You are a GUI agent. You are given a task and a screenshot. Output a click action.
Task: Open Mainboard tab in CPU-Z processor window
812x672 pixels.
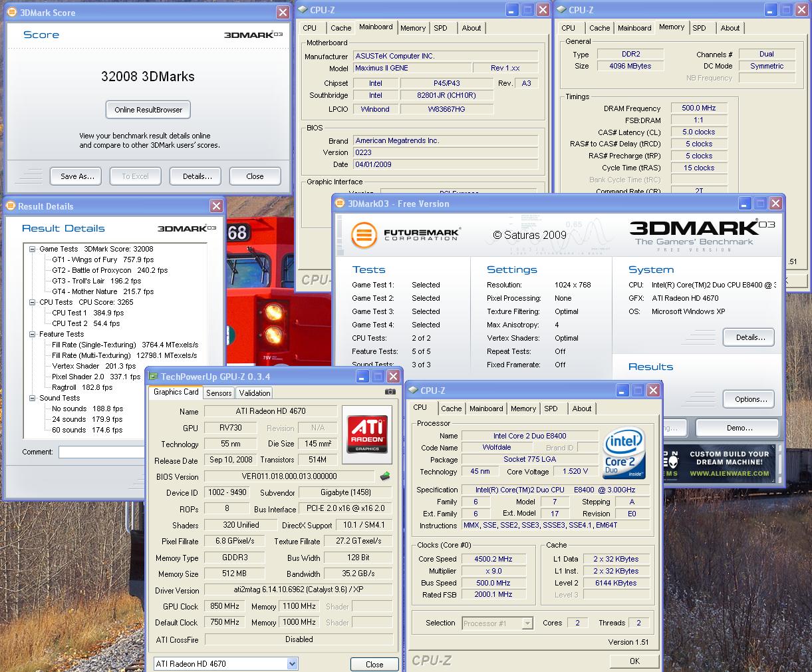pos(486,409)
